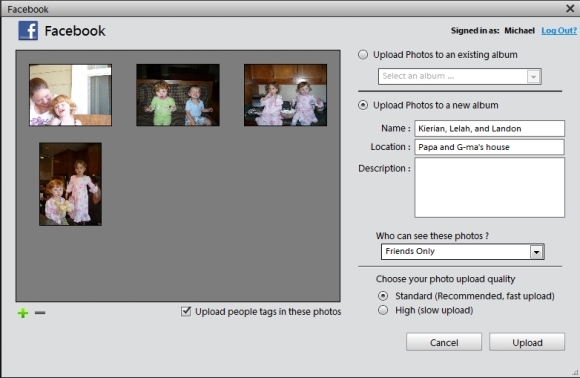Viewport: 580px width, 378px height.
Task: Click the resize grip at dialog corner
Action: [575, 373]
